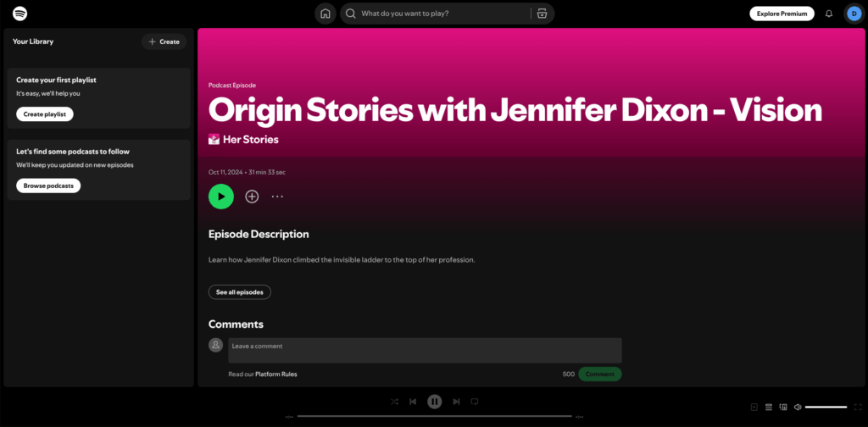The width and height of the screenshot is (868, 427).
Task: Open the Her Stories podcast page
Action: pos(249,139)
